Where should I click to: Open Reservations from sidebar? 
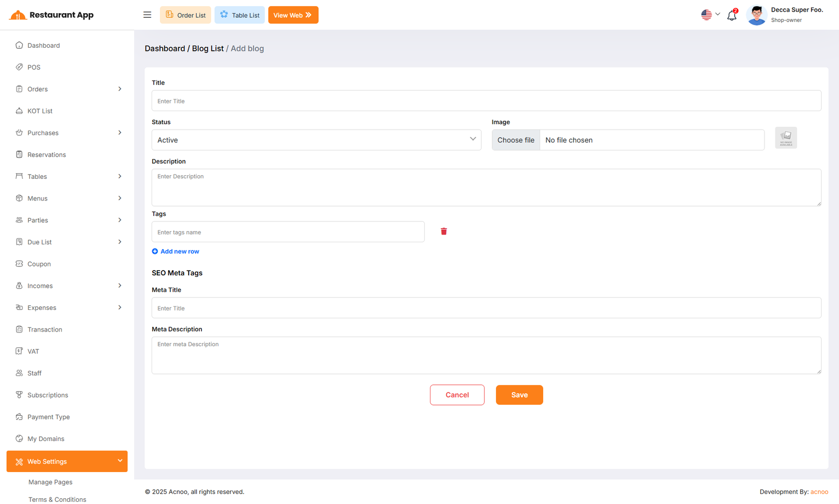pos(47,155)
